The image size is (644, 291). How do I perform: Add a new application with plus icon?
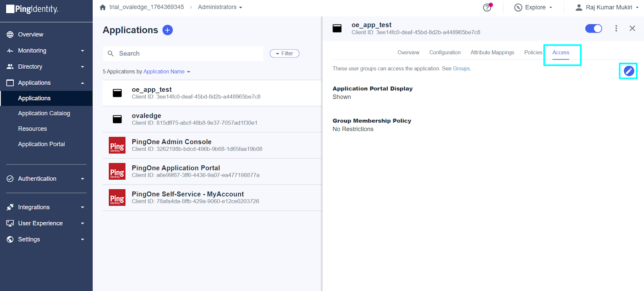pos(167,30)
